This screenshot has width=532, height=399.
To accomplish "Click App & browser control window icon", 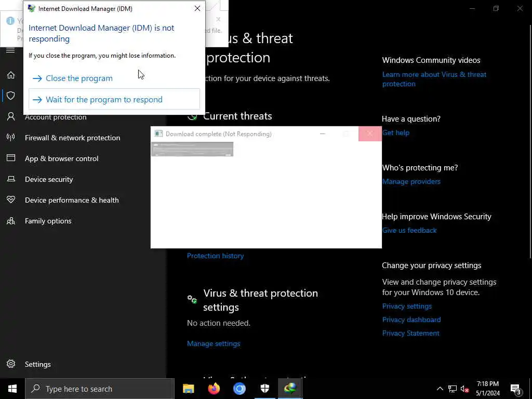I will (11, 158).
